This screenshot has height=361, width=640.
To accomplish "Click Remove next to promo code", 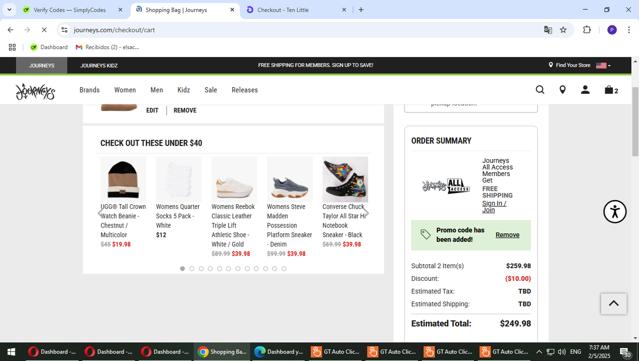I will (507, 235).
